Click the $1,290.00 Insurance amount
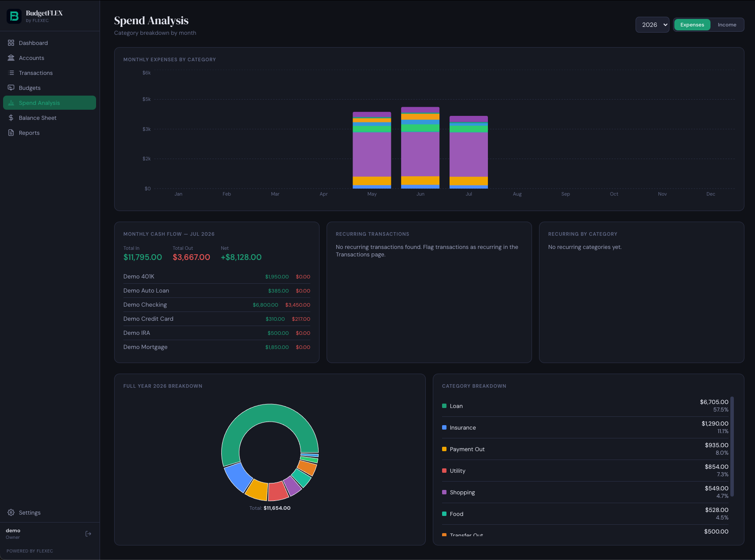The width and height of the screenshot is (755, 560). [715, 423]
